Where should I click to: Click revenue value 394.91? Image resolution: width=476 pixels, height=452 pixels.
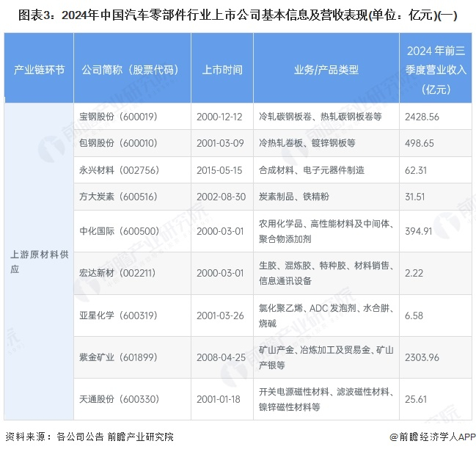pos(419,231)
